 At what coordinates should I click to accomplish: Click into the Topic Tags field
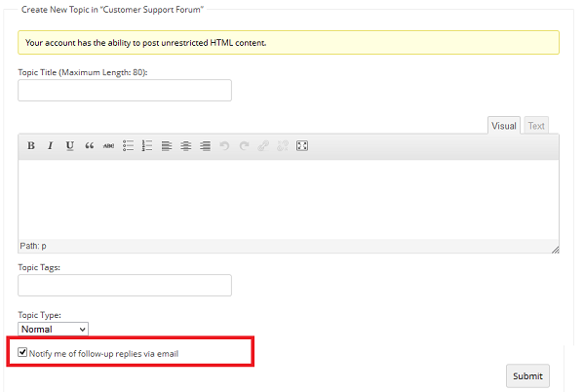pyautogui.click(x=125, y=286)
